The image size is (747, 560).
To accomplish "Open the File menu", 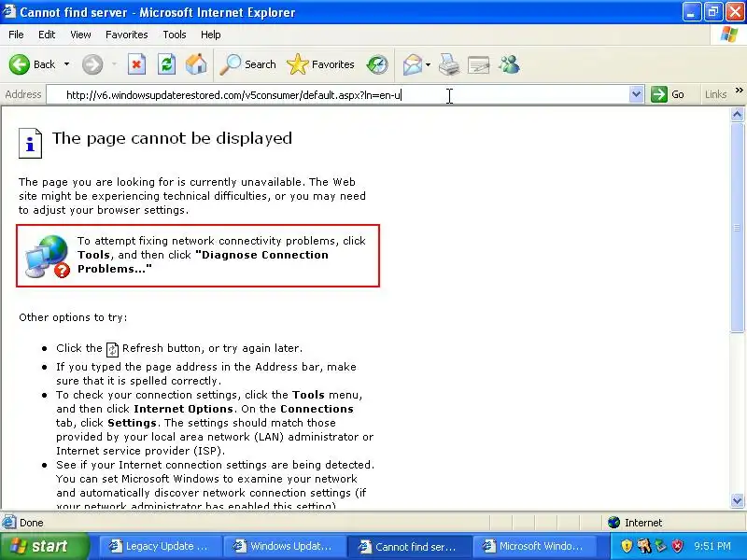I will [x=16, y=35].
